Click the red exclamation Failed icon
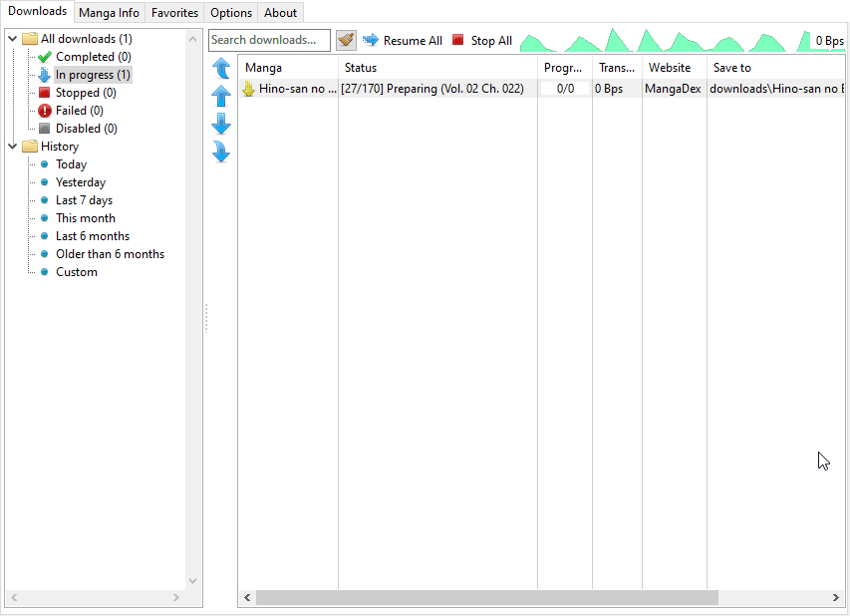 (x=45, y=111)
